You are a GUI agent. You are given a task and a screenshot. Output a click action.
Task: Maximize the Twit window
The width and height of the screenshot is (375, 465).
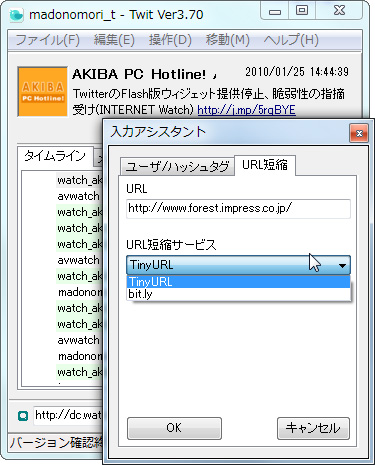[302, 11]
